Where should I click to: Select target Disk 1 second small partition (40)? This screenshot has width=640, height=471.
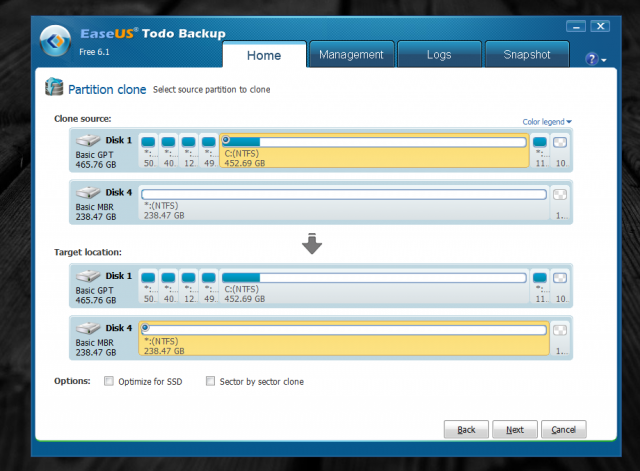coord(168,286)
